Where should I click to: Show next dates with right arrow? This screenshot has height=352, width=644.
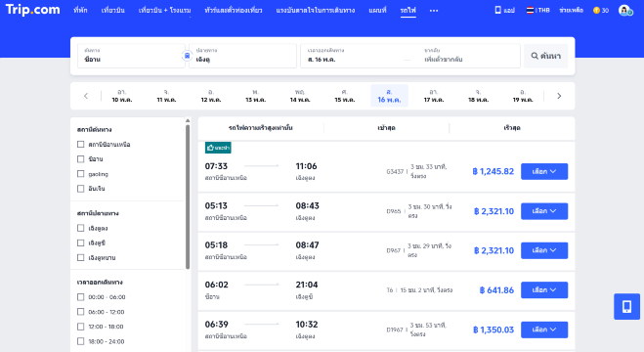[x=559, y=96]
